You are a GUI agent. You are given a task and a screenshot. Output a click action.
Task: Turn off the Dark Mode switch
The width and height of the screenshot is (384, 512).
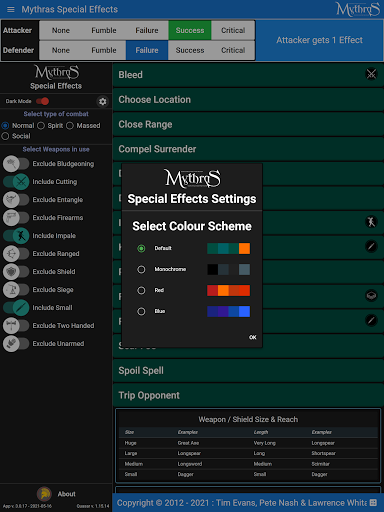pos(43,101)
